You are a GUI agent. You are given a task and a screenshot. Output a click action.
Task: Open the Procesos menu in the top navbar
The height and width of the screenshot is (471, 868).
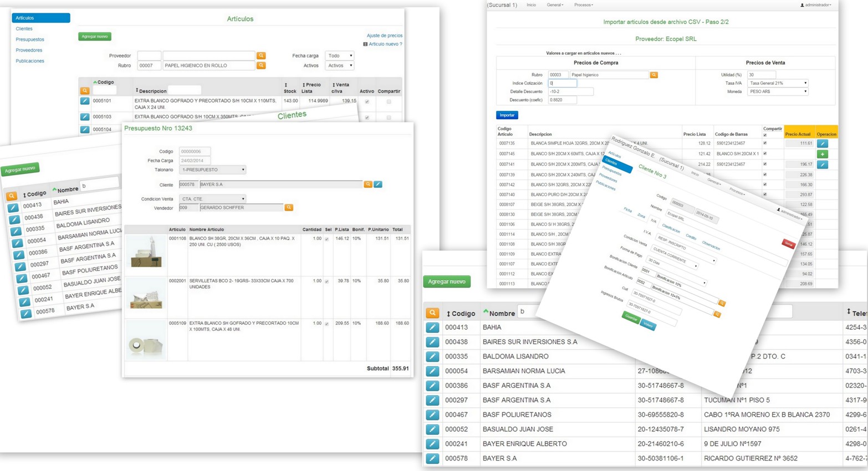583,5
